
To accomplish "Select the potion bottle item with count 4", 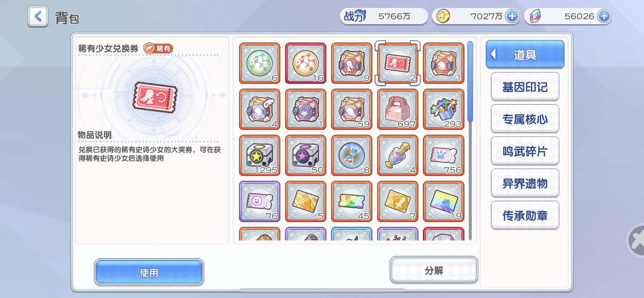I will tap(397, 155).
